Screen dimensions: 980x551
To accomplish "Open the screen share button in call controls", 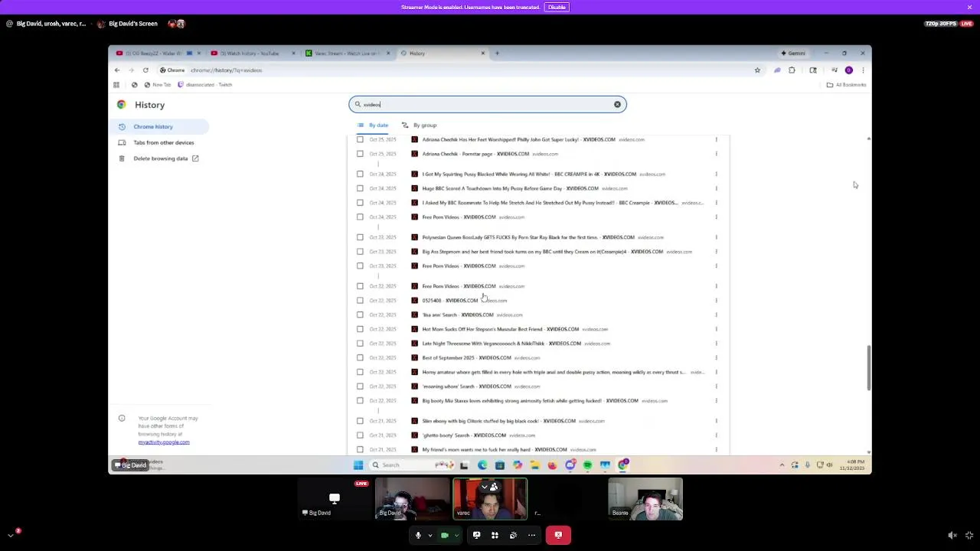I will [x=476, y=535].
